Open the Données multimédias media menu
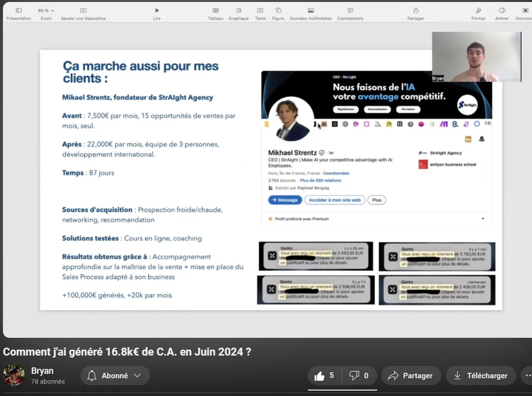532x396 pixels. click(310, 10)
